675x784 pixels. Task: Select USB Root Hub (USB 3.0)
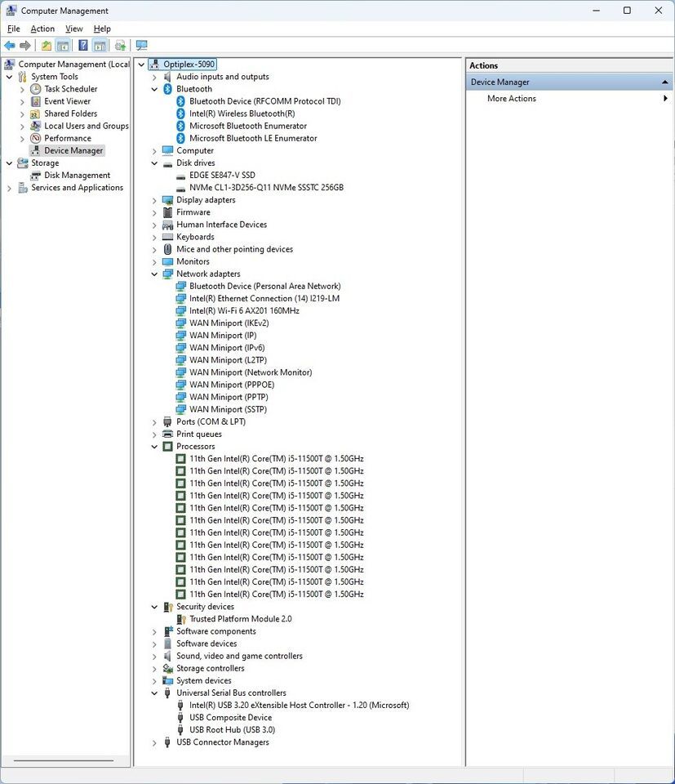233,730
